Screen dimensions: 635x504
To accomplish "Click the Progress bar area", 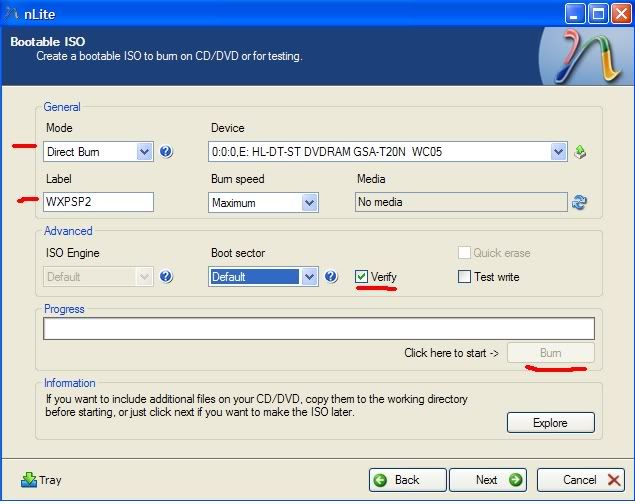I will pyautogui.click(x=319, y=328).
